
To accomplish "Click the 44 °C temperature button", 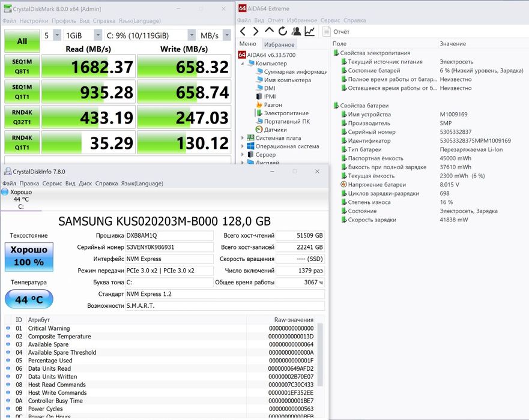I will click(x=29, y=299).
